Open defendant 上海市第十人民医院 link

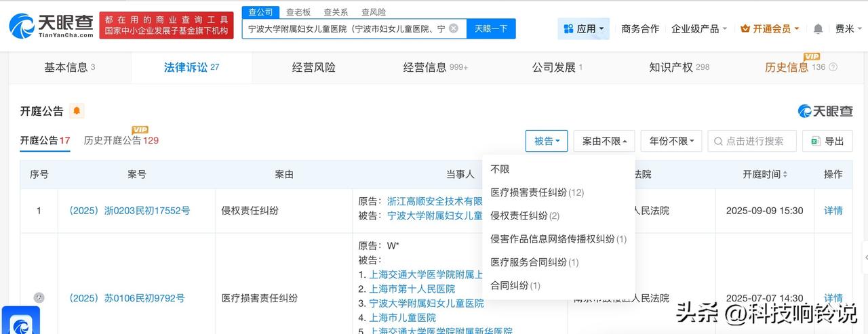pyautogui.click(x=412, y=289)
